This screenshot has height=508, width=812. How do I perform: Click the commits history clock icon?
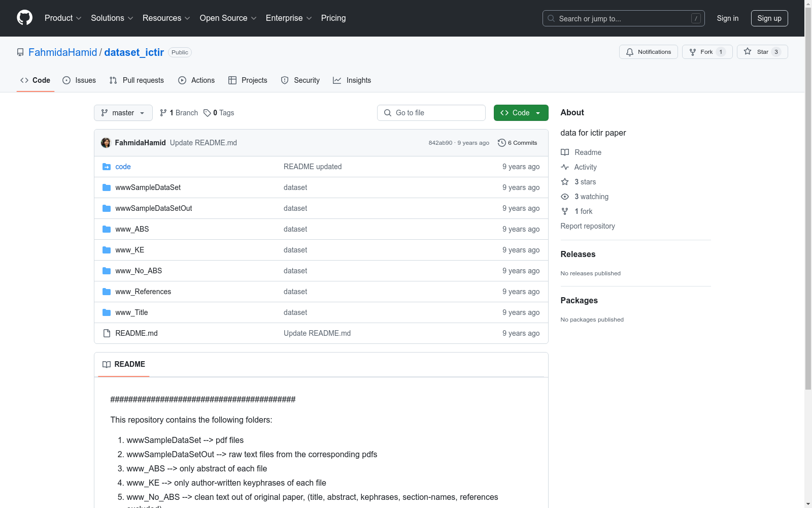coord(502,143)
